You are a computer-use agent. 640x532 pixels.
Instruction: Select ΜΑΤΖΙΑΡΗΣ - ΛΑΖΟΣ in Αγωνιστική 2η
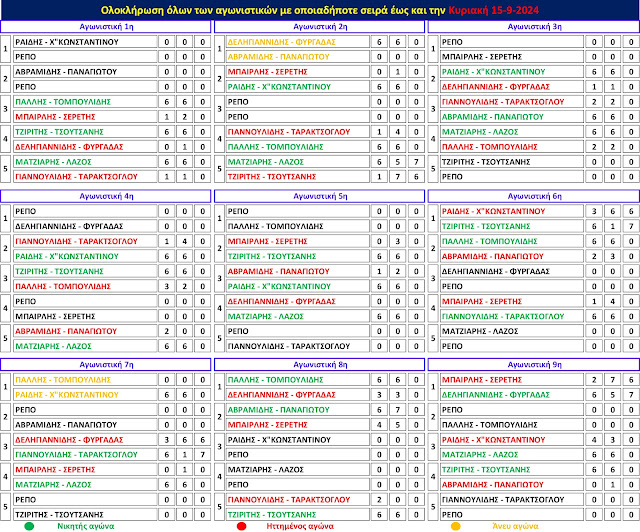(298, 162)
